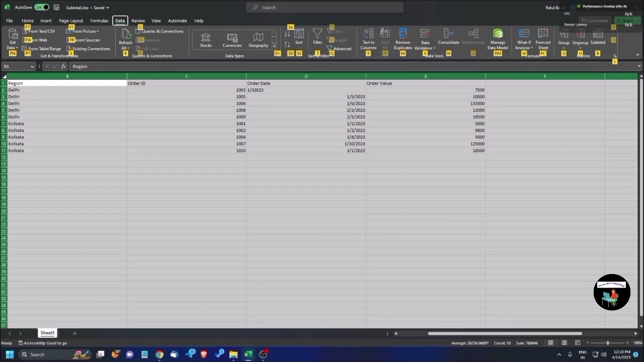Switch to the Review tab

tap(138, 21)
